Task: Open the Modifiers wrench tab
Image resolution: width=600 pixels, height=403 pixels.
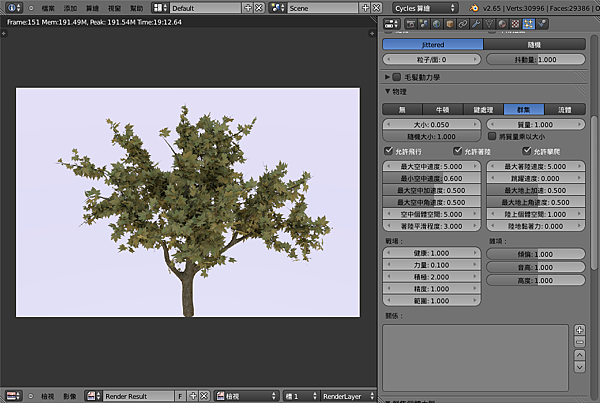Action: point(476,24)
